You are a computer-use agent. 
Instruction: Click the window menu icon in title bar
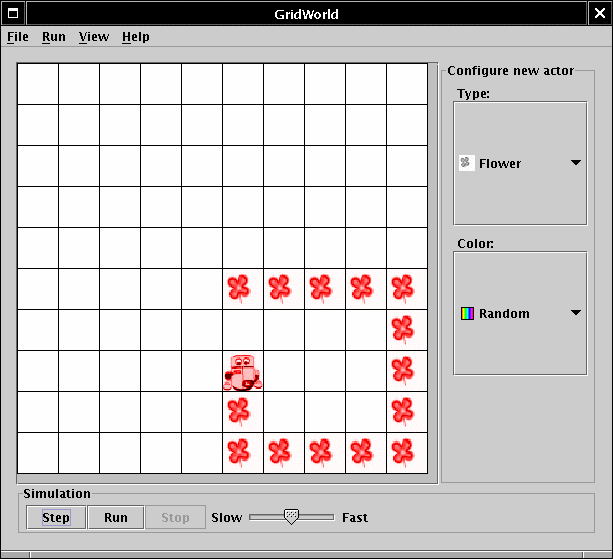point(13,14)
